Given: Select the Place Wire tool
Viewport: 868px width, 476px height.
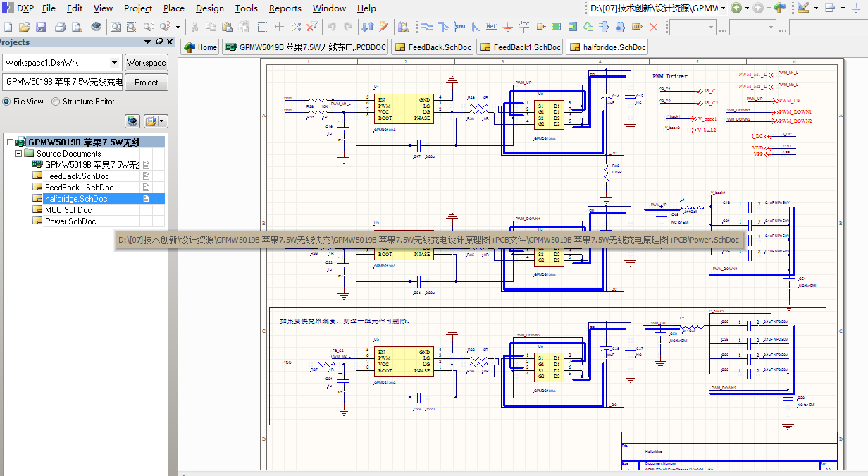Looking at the screenshot, I should coord(427,27).
